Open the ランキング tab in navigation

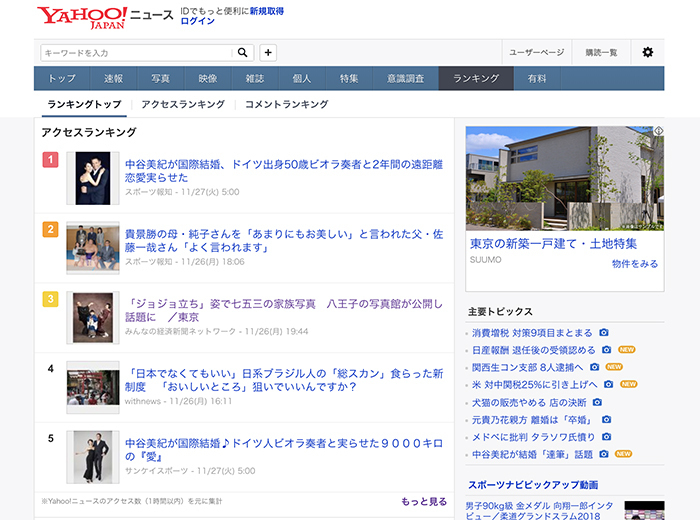click(476, 78)
